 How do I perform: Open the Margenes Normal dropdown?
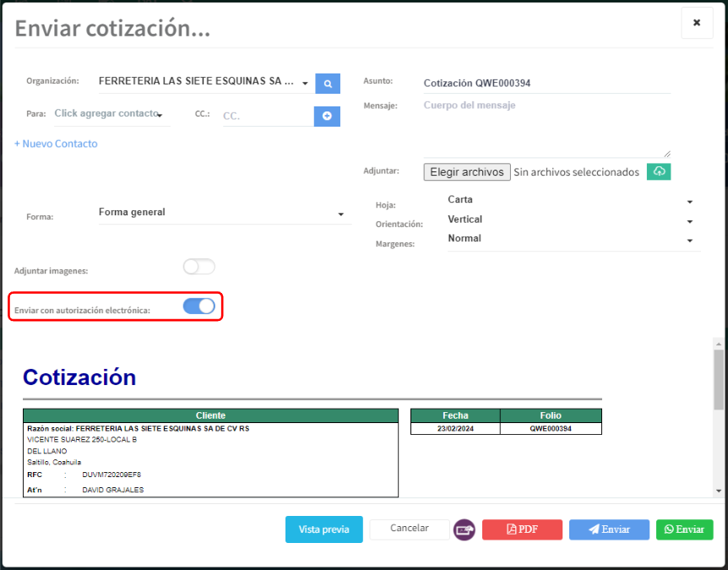(x=570, y=239)
